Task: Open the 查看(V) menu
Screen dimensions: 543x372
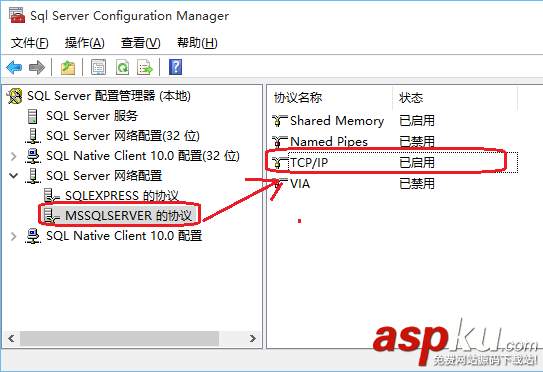Action: tap(141, 43)
